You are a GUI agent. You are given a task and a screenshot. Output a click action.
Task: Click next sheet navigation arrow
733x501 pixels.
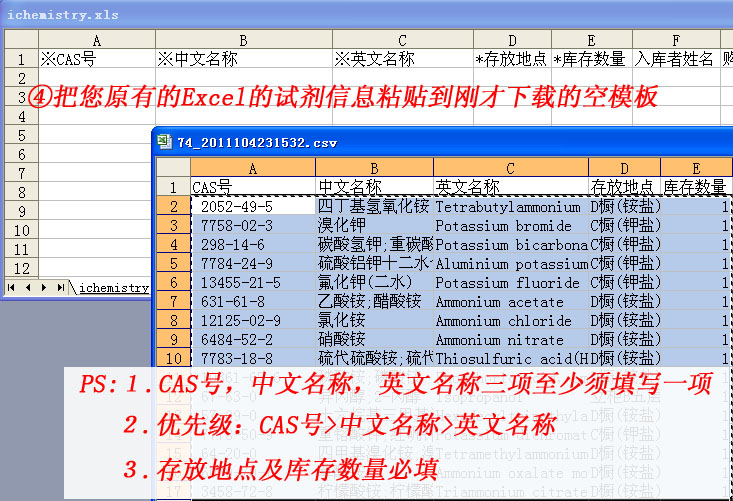[43, 288]
